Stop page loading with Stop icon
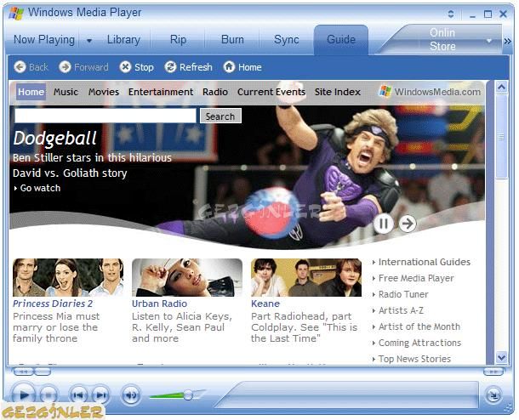The width and height of the screenshot is (519, 420). click(x=125, y=67)
